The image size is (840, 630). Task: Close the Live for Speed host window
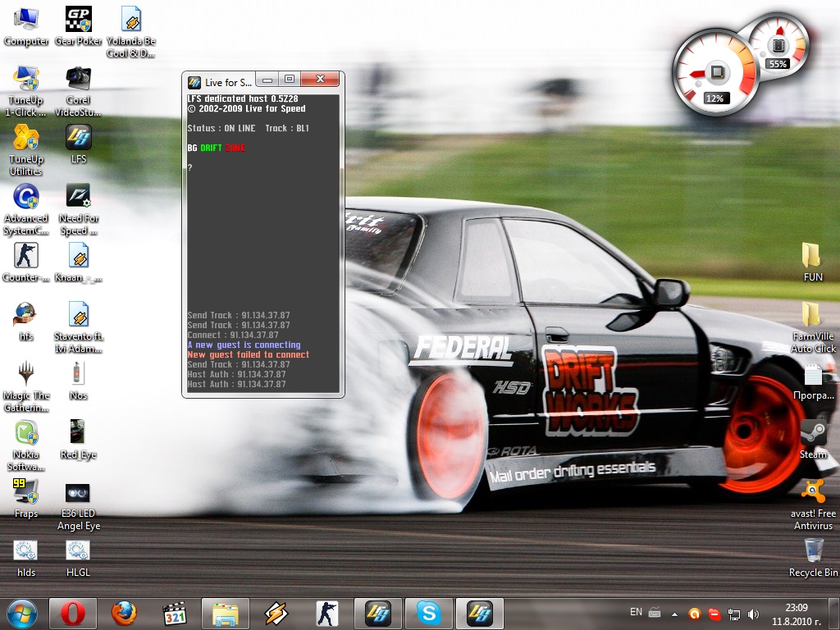[320, 80]
